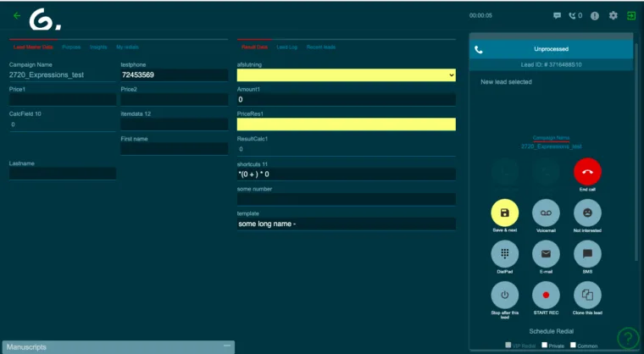The width and height of the screenshot is (644, 354).
Task: Click the Campaign Name link in call panel
Action: click(x=551, y=138)
